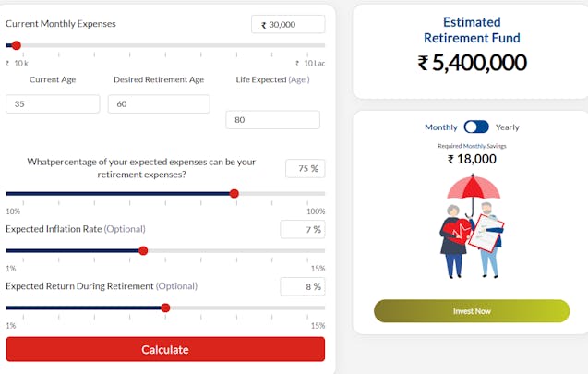The image size is (588, 374).
Task: Select the Monthly savings label
Action: tap(441, 127)
